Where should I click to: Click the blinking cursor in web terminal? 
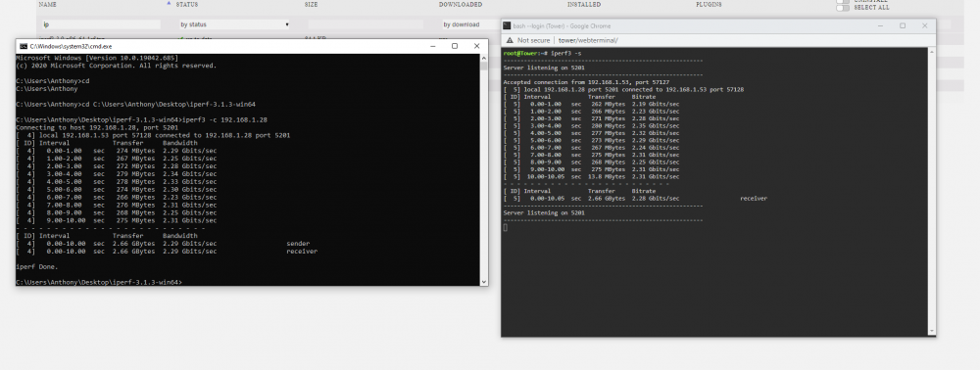[505, 227]
